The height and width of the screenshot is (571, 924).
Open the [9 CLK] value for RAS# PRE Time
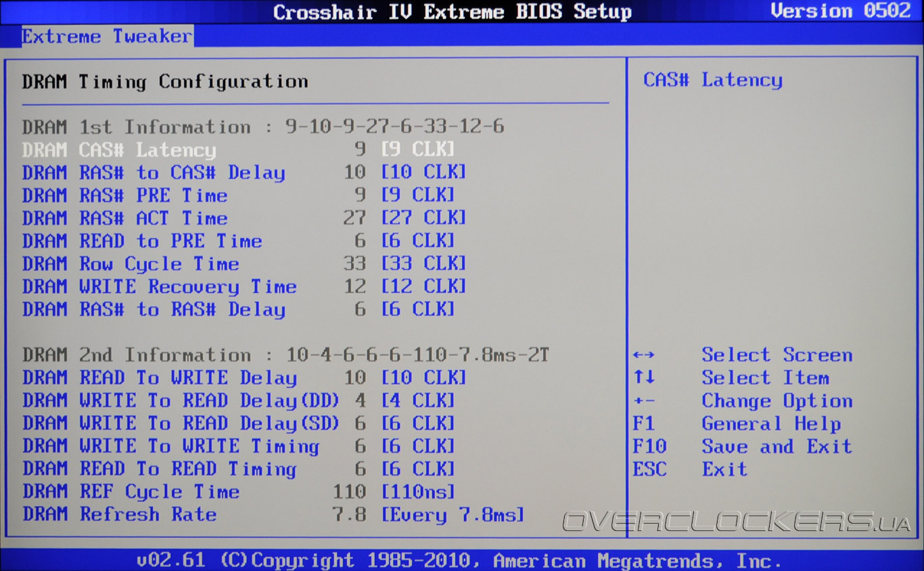click(418, 196)
